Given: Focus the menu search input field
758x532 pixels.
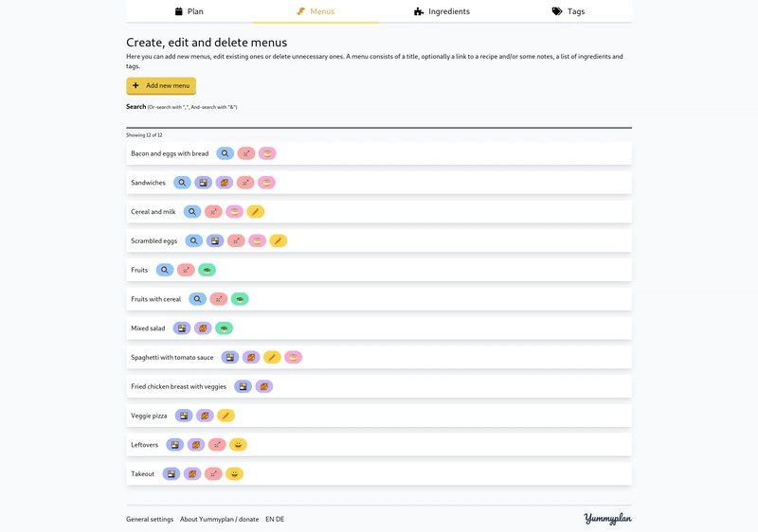Looking at the screenshot, I should coord(379,120).
